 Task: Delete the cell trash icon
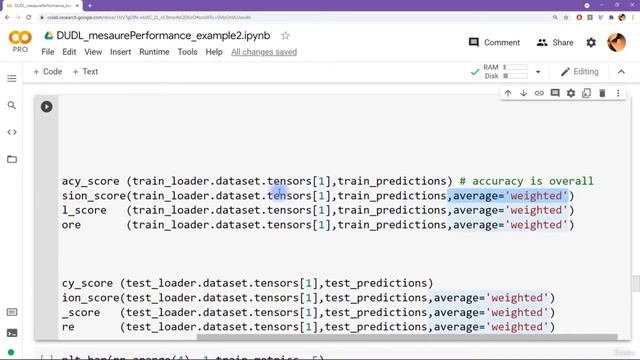[x=602, y=93]
